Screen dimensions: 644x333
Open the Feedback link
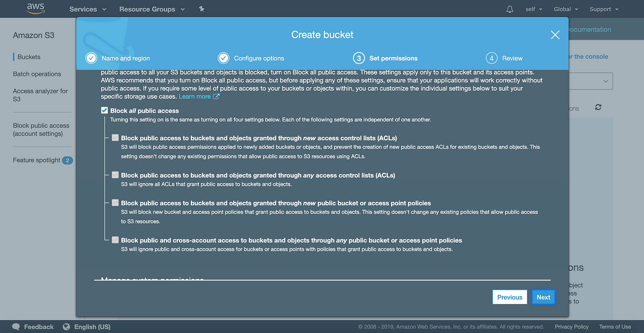pos(39,327)
